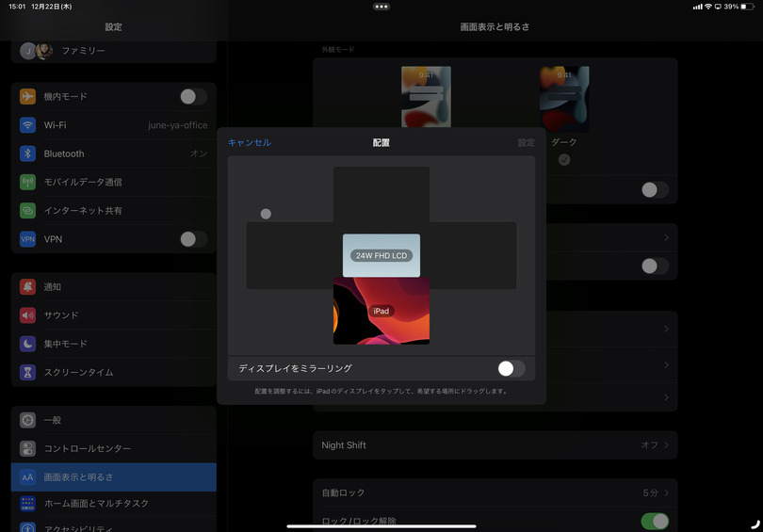The width and height of the screenshot is (763, 532).
Task: Tap the Focus mode moon icon
Action: pyautogui.click(x=27, y=344)
